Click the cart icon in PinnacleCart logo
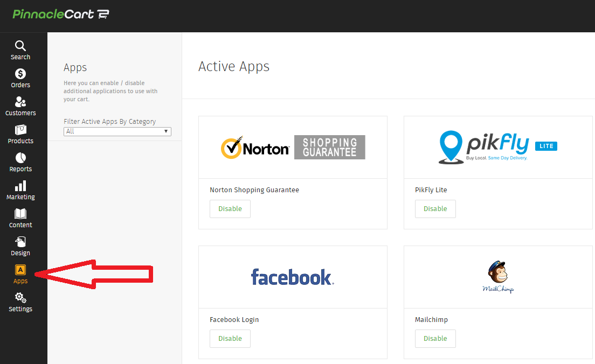595x364 pixels. coord(103,15)
